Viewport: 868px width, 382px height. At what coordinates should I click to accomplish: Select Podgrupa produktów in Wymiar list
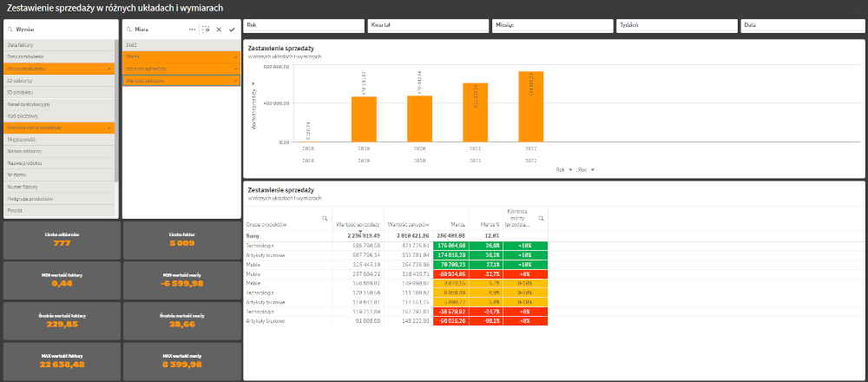[x=59, y=199]
